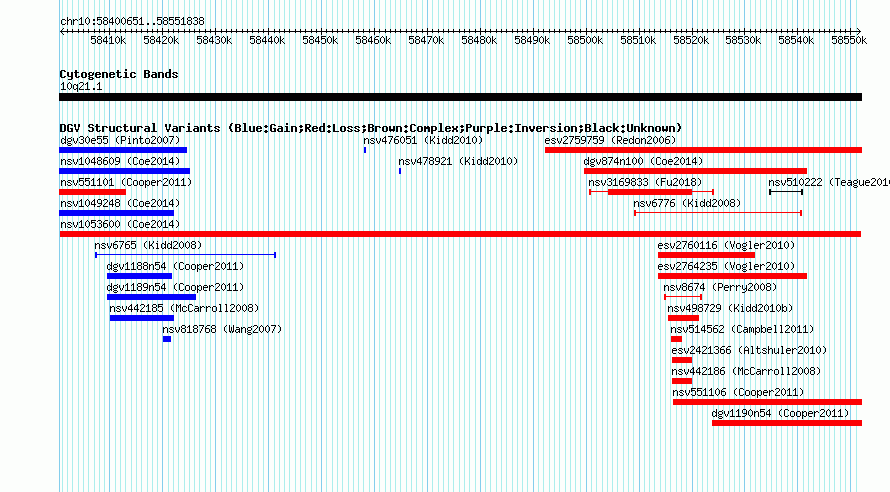Image resolution: width=890 pixels, height=492 pixels.
Task: Click nsv442186 (McCarroll2008) label
Action: 746,371
